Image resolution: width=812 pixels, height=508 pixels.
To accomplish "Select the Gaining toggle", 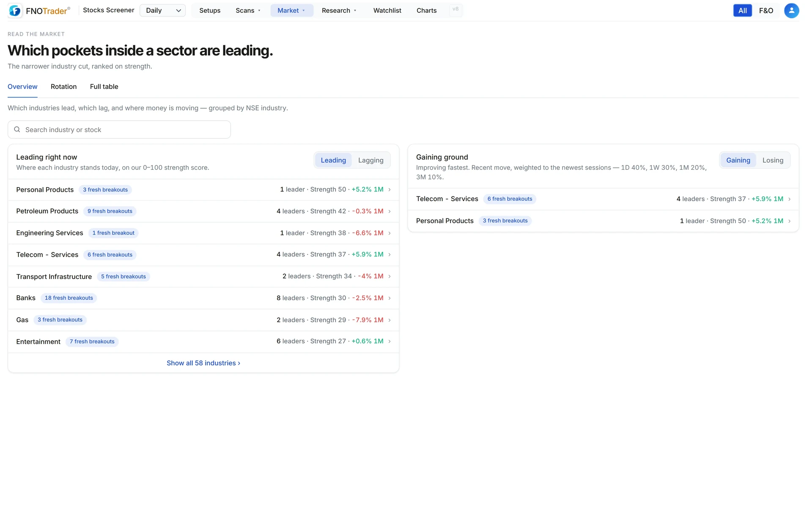I will 738,160.
